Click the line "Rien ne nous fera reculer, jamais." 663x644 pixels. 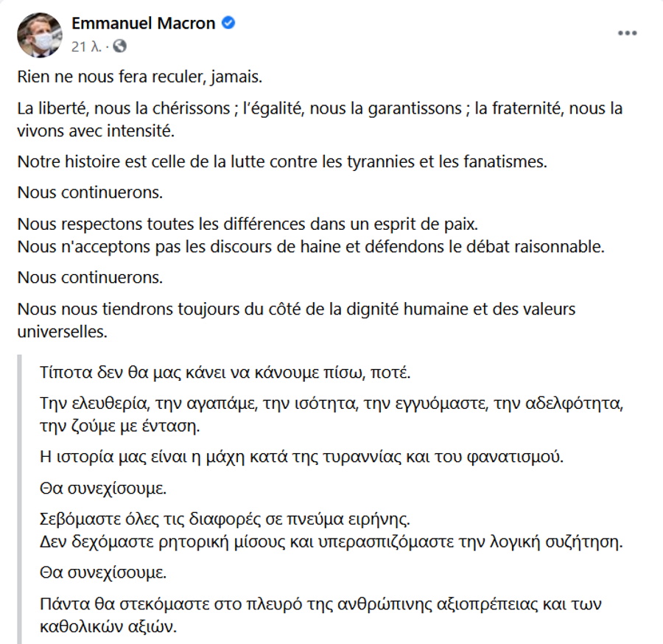140,77
